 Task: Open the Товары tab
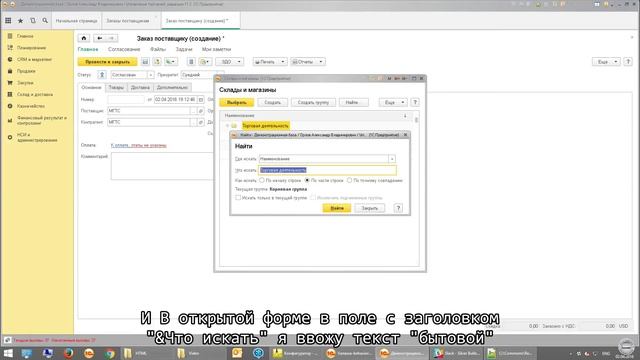tap(116, 87)
